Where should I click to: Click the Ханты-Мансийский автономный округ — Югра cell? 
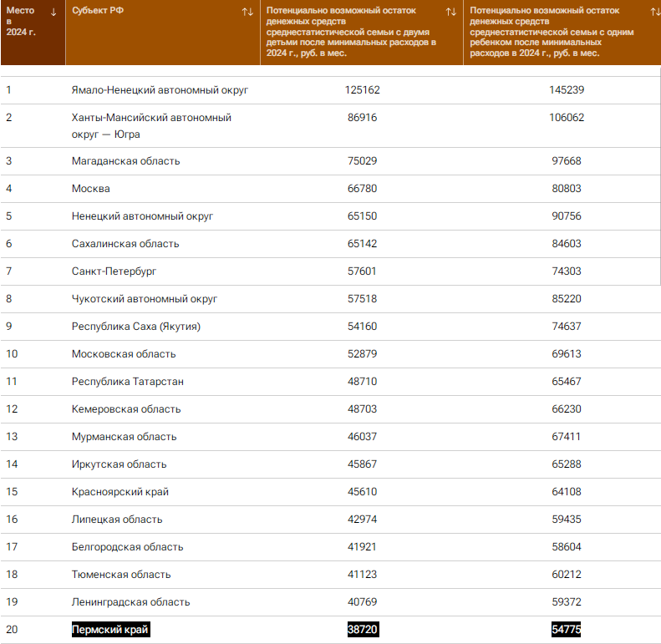151,125
